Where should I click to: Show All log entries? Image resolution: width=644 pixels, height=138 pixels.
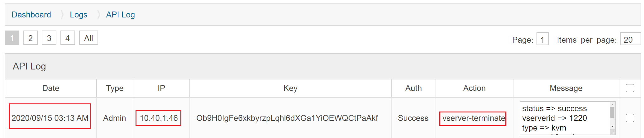pyautogui.click(x=88, y=38)
